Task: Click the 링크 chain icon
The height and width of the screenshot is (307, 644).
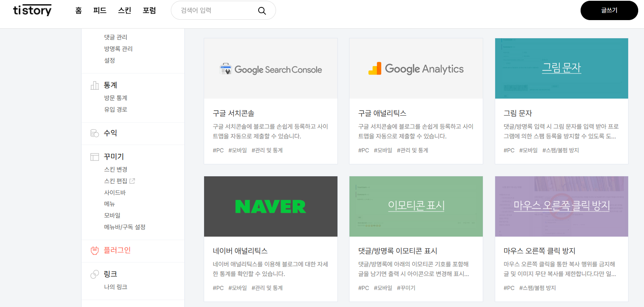Action: [x=95, y=274]
